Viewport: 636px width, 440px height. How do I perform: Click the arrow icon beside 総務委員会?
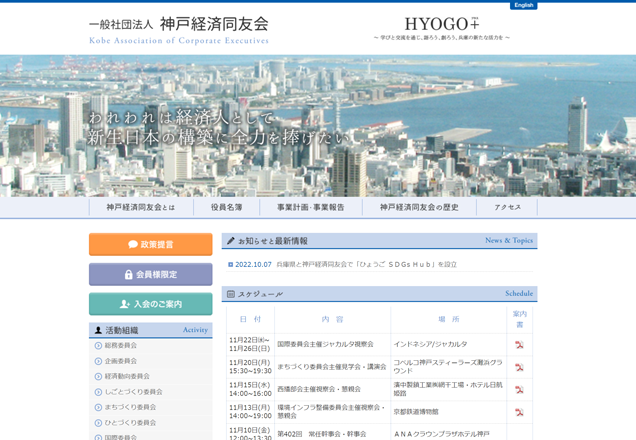tap(98, 346)
